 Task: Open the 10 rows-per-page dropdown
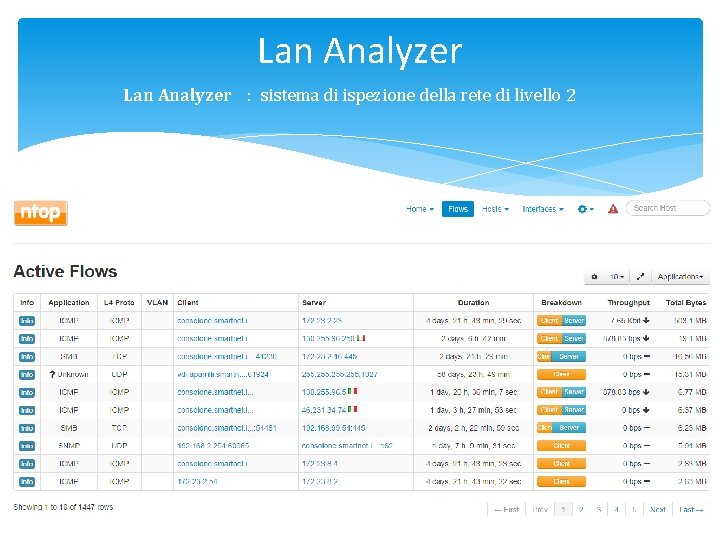click(x=617, y=276)
